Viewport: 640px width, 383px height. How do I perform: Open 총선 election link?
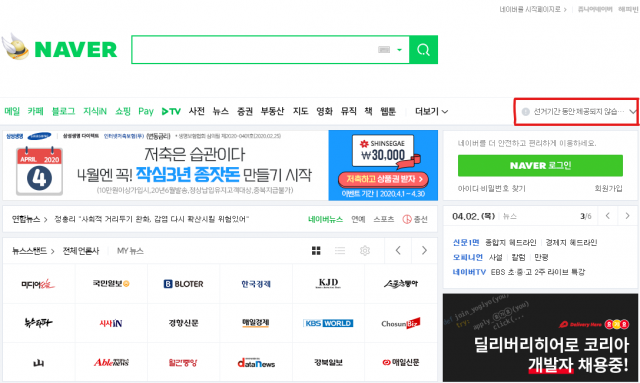coord(415,219)
